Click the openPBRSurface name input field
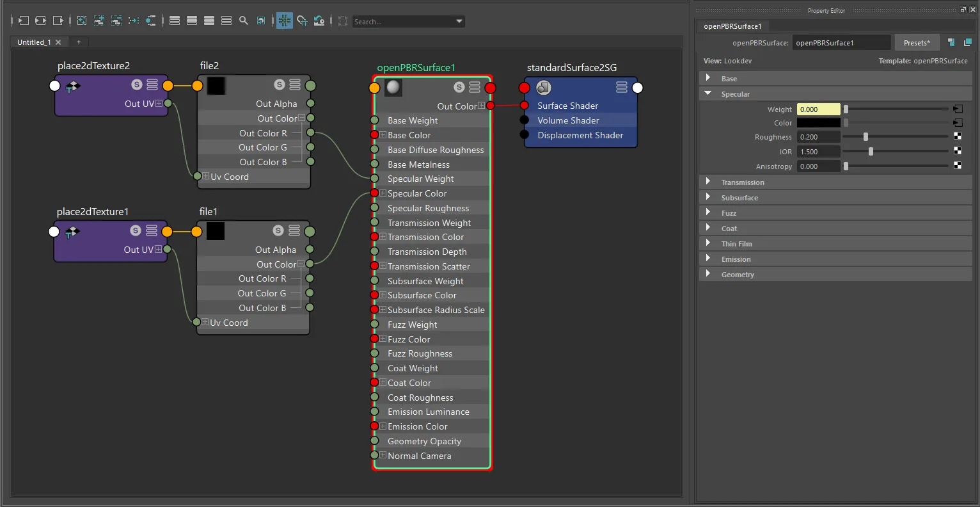The width and height of the screenshot is (980, 507). click(841, 43)
